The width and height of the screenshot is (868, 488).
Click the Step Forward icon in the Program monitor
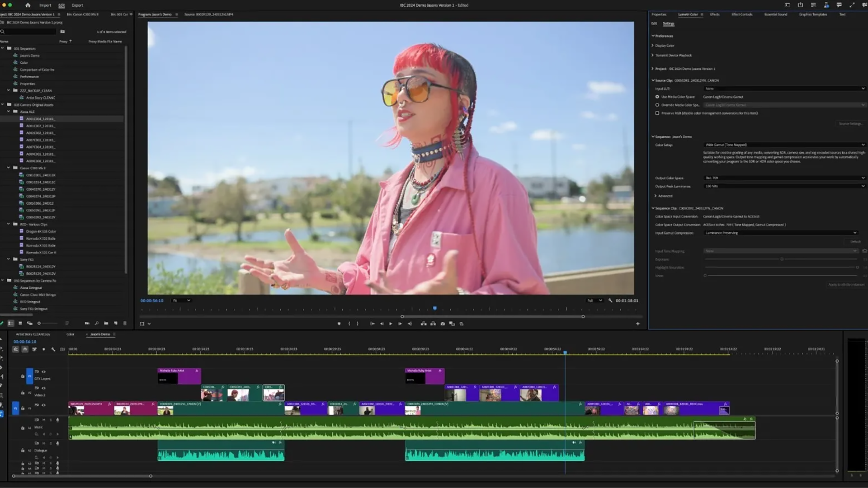400,324
